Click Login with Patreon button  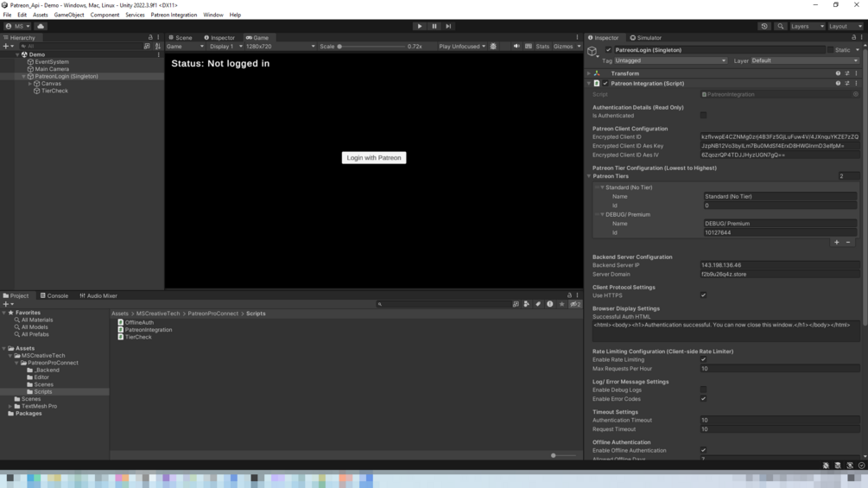(374, 158)
